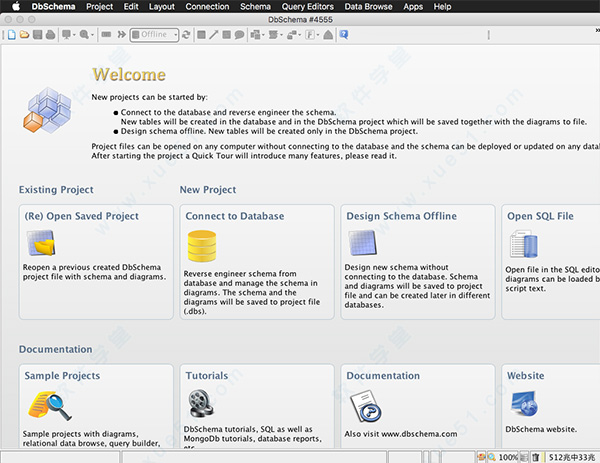Open the Help menu
Screen dimensions: 600x463
pos(442,7)
